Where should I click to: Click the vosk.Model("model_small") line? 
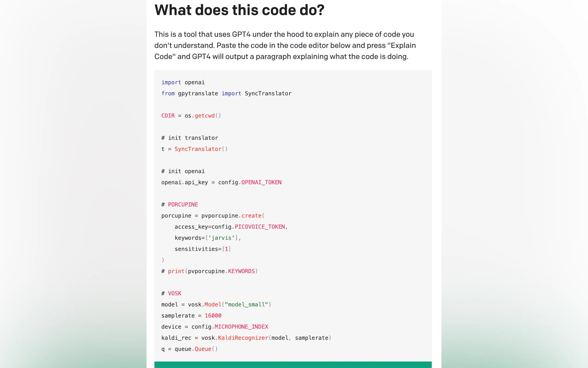(216, 305)
